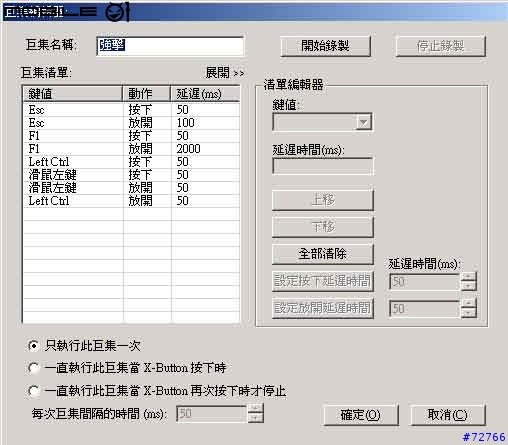Click the 動作 column header
Screen dimensions: 508x445
point(147,94)
